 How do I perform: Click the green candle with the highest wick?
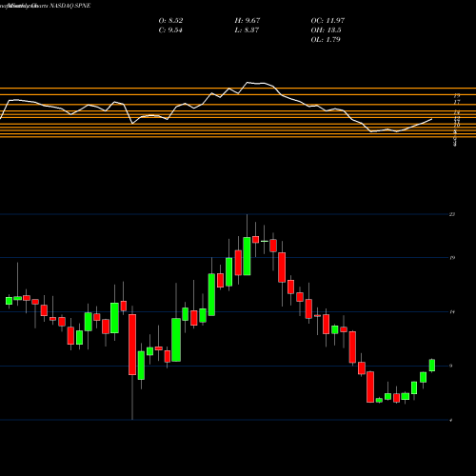[x=247, y=256]
